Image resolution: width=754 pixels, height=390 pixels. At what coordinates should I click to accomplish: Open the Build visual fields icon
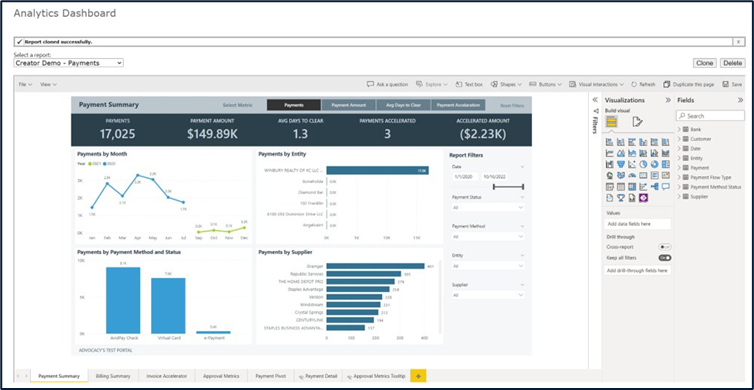coord(611,122)
